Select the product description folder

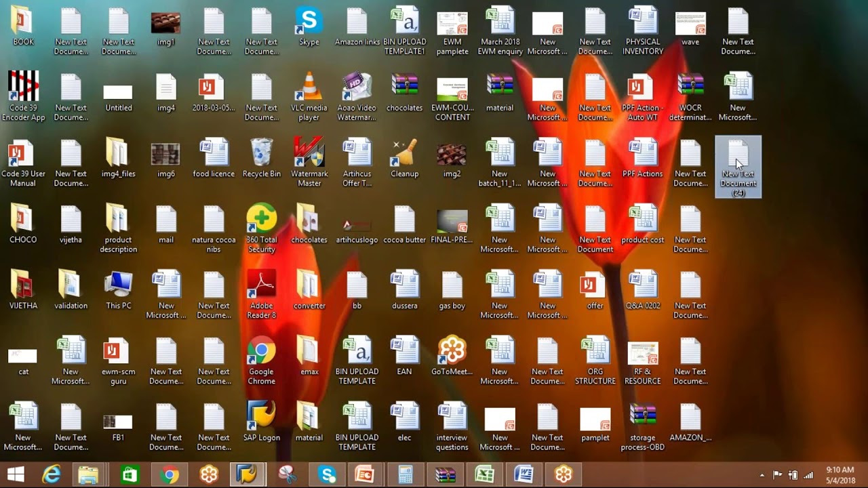click(119, 228)
